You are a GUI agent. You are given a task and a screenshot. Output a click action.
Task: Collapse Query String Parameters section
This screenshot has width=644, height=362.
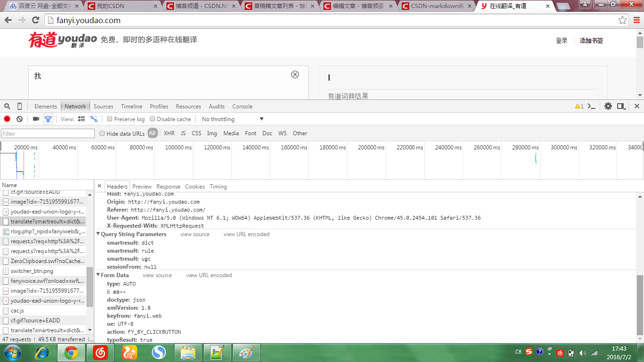[x=99, y=234]
